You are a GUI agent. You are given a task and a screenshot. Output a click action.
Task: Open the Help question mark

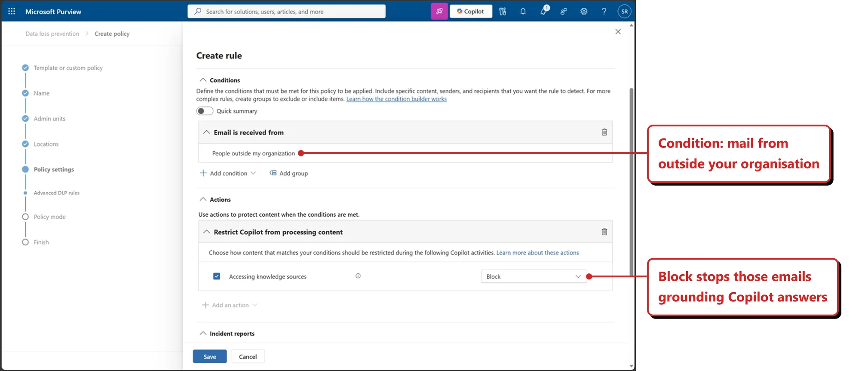[604, 12]
